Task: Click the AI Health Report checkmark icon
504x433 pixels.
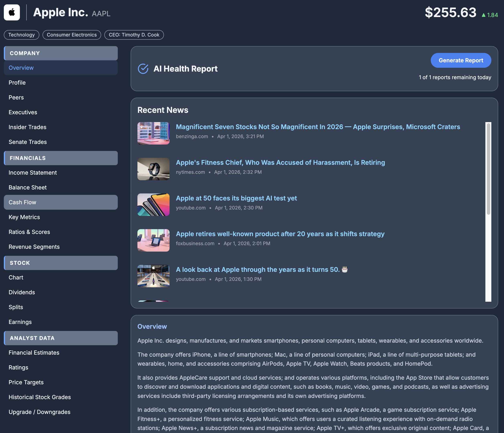Action: click(x=143, y=69)
